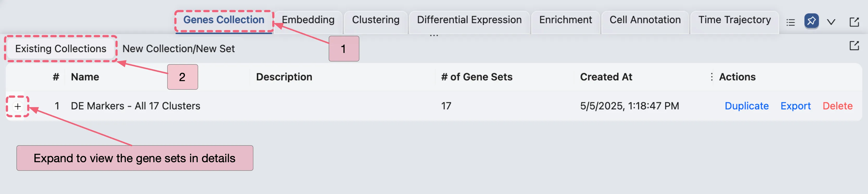Viewport: 868px width, 194px height.
Task: Click the '# of Gene Sets' column header
Action: point(477,77)
